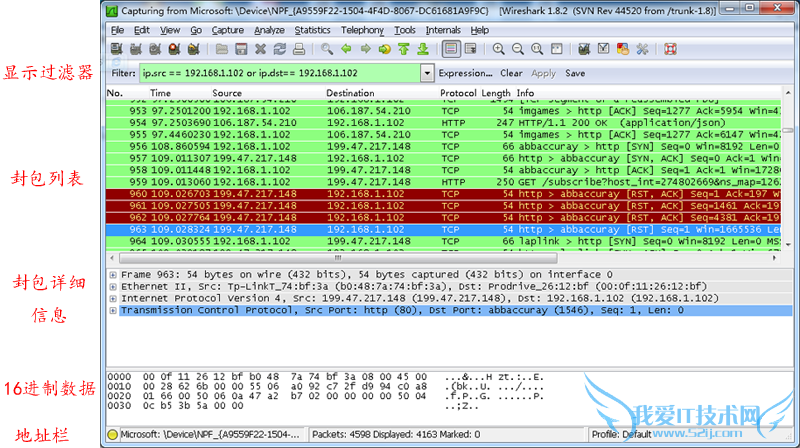Sort by the Protocol column header
The height and width of the screenshot is (448, 800).
(x=458, y=93)
